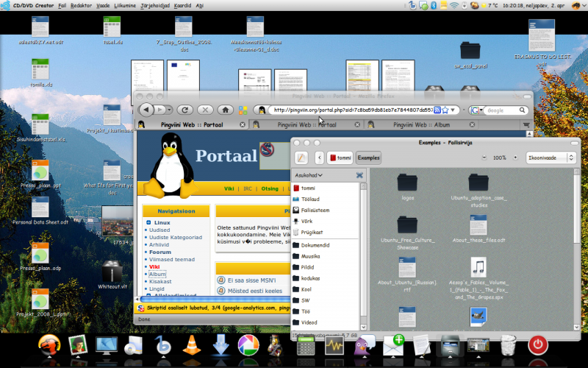Click the pingviin.org URL address field
The height and width of the screenshot is (368, 588).
[353, 110]
